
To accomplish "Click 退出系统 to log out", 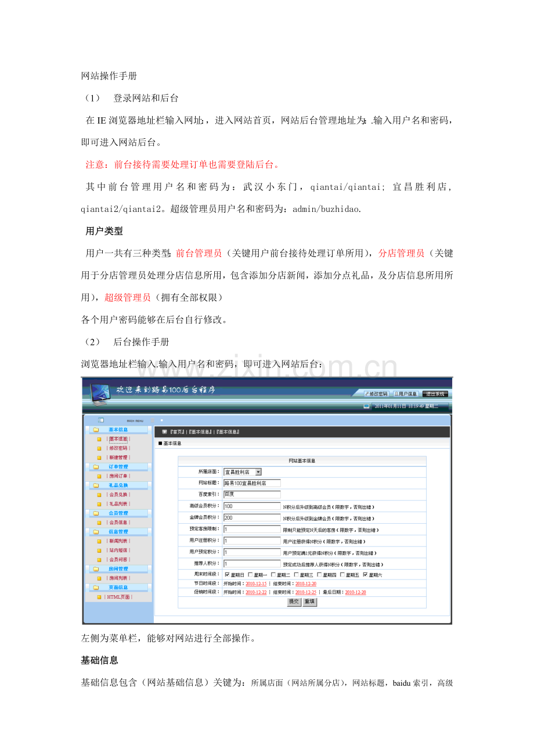I will [435, 393].
